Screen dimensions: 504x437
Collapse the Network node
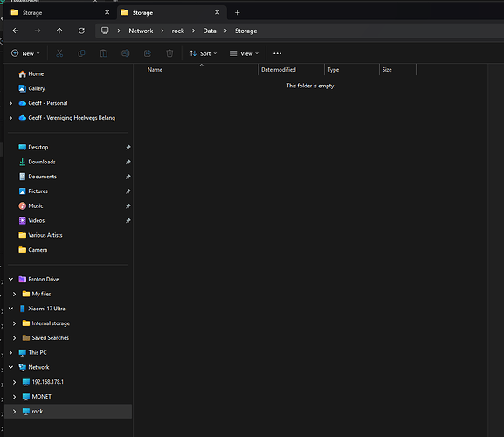(x=10, y=367)
